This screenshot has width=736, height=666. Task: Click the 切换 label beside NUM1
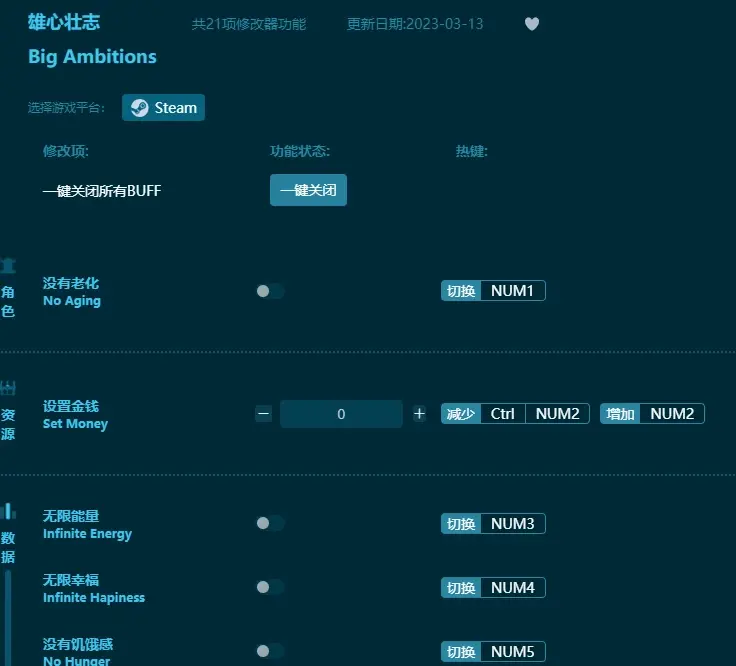point(461,291)
